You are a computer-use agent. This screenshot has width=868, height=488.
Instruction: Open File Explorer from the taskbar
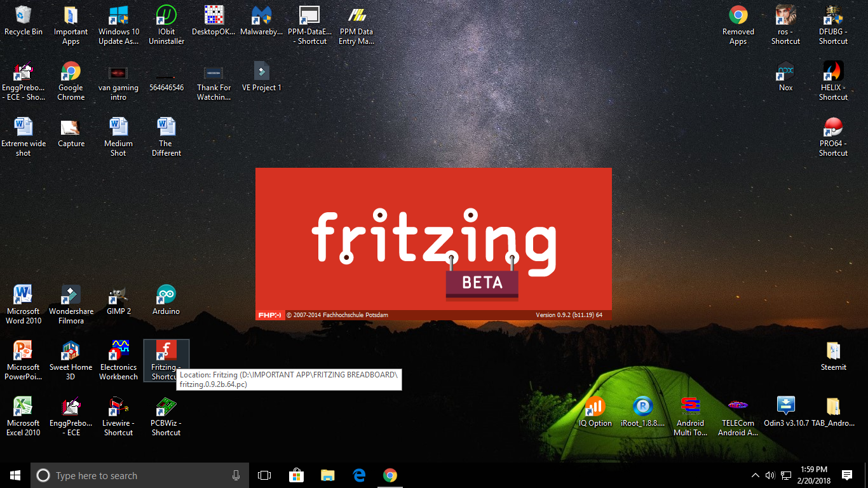327,475
